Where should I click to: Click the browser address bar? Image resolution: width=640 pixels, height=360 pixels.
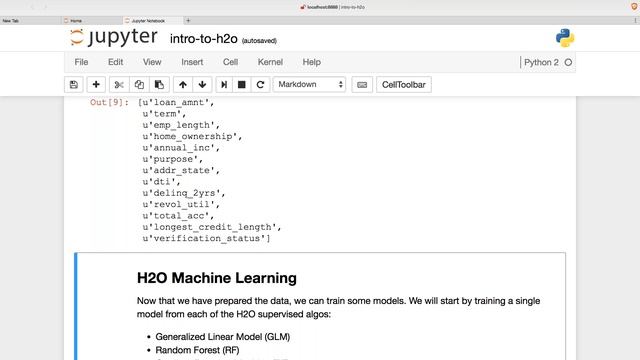click(333, 7)
